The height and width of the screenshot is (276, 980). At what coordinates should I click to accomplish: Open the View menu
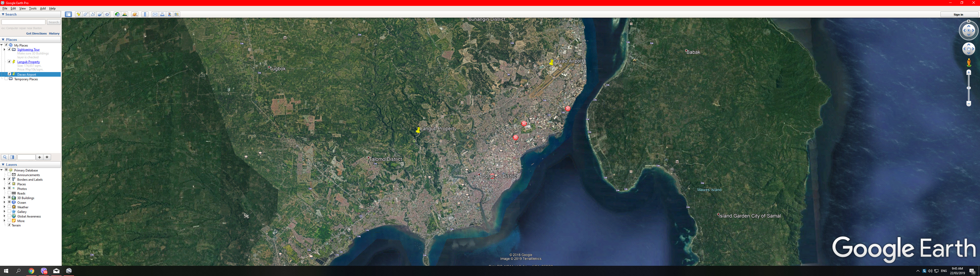click(22, 8)
